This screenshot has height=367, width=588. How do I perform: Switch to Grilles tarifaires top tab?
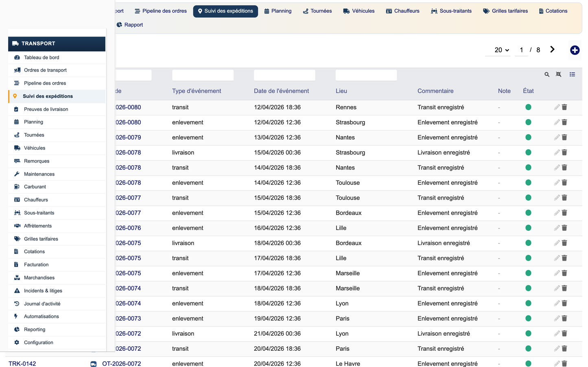tap(505, 11)
